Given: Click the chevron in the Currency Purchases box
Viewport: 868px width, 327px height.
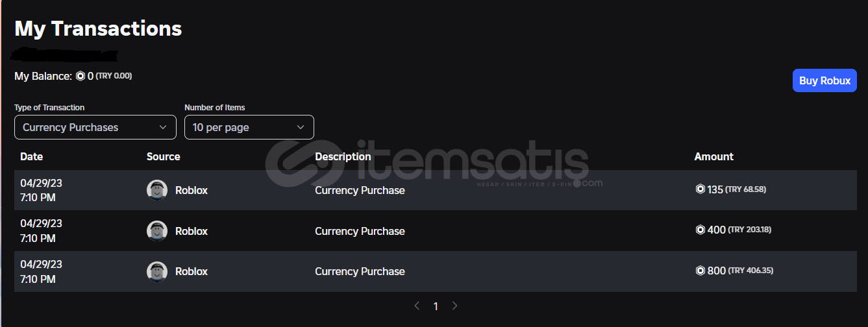Looking at the screenshot, I should click(163, 127).
